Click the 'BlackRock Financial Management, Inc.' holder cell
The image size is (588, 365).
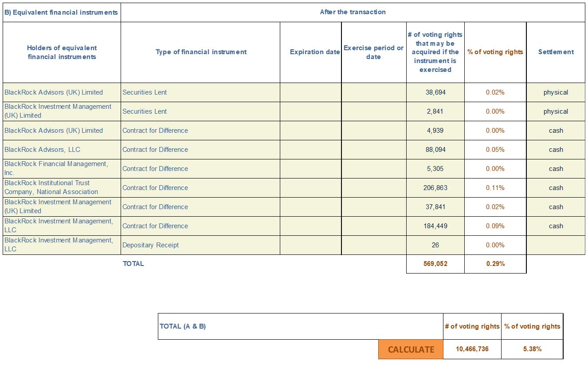click(62, 169)
